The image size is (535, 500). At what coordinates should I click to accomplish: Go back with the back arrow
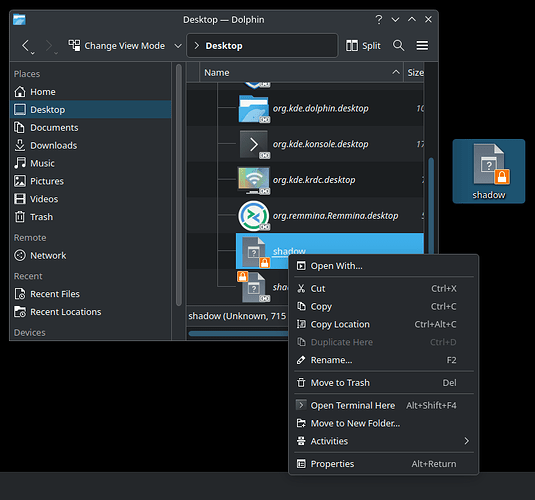26,46
